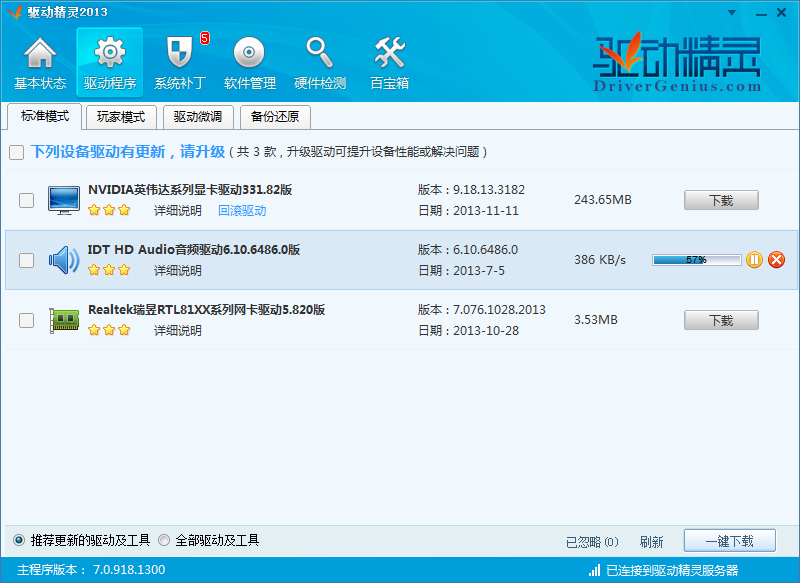This screenshot has height=583, width=800.
Task: Click the app logo icon in title bar
Action: coord(14,12)
